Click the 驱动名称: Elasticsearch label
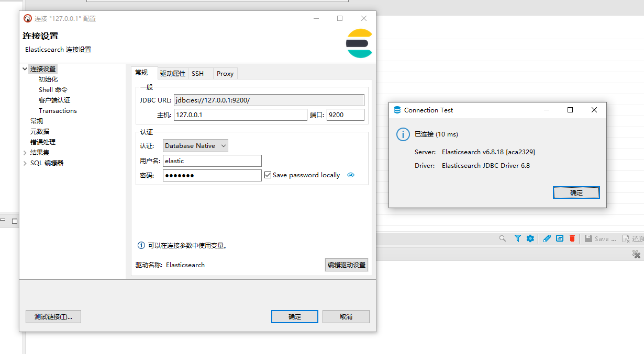Viewport: 644px width, 354px height. pyautogui.click(x=170, y=265)
